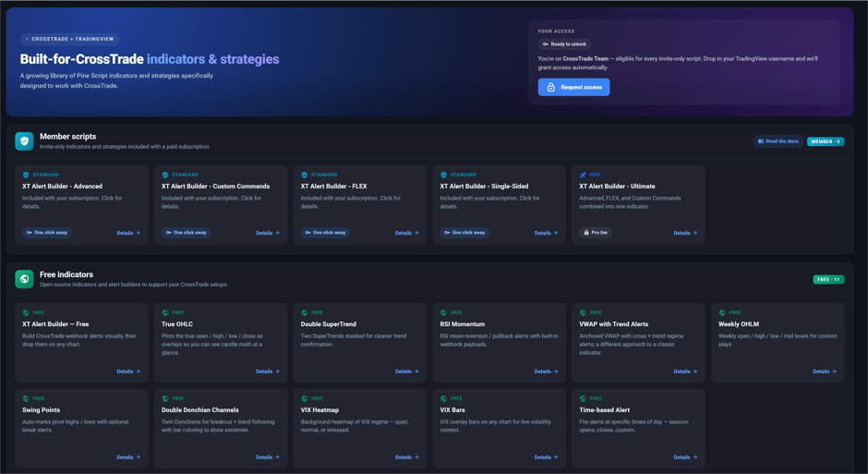Click the FREE count badge in Free indicators
The image size is (868, 474).
(828, 279)
